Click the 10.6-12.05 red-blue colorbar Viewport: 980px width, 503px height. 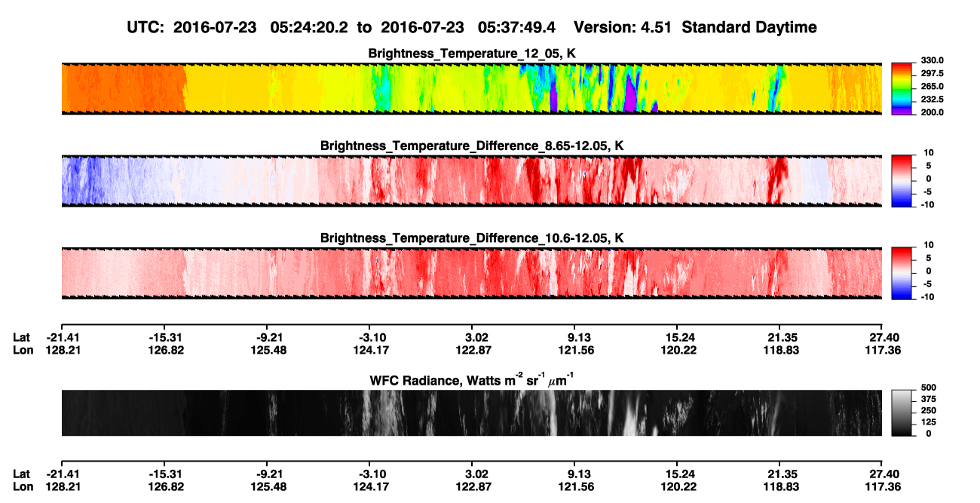point(902,273)
